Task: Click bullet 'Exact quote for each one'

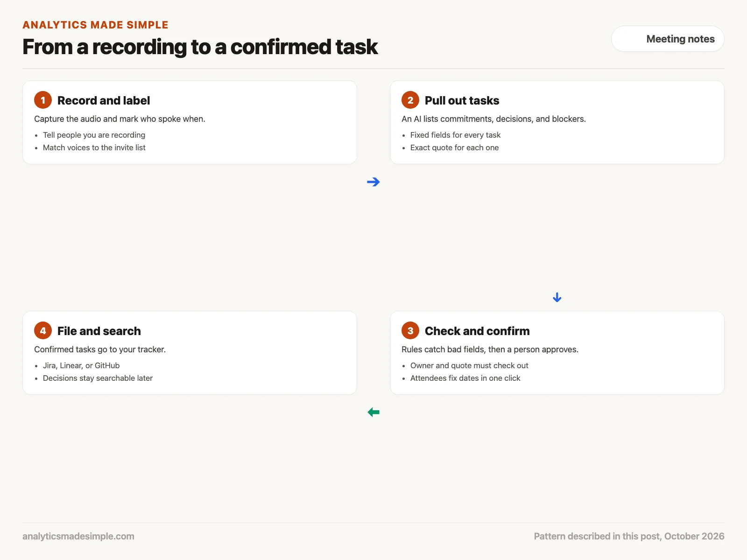Action: [x=454, y=147]
